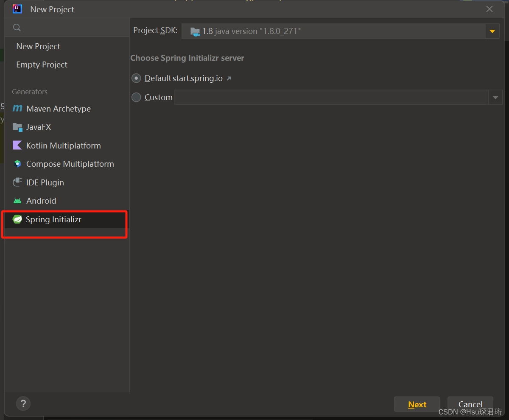Image resolution: width=509 pixels, height=420 pixels.
Task: Expand the Custom server URL dropdown arrow
Action: coord(495,98)
